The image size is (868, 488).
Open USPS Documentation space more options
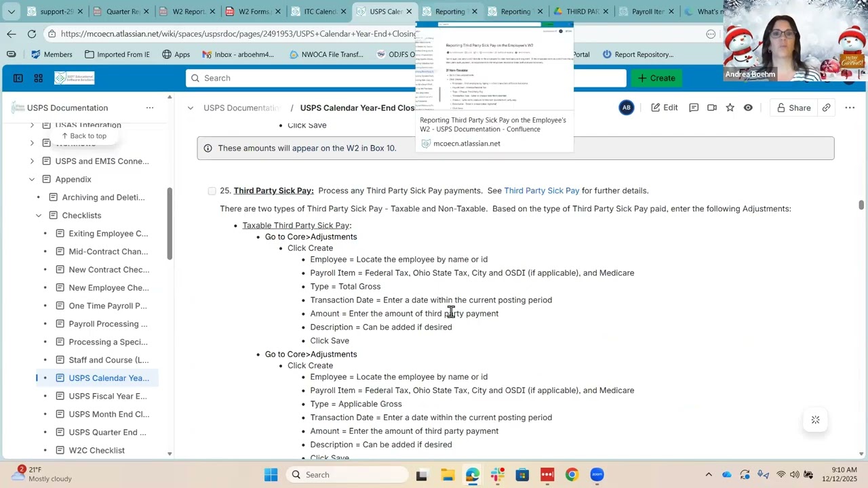click(150, 108)
